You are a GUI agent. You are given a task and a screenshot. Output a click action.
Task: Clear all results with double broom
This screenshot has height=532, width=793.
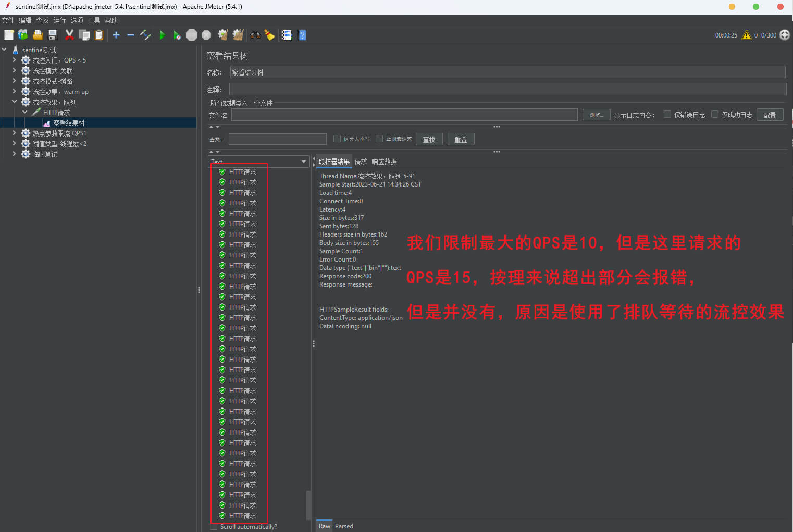pos(238,35)
